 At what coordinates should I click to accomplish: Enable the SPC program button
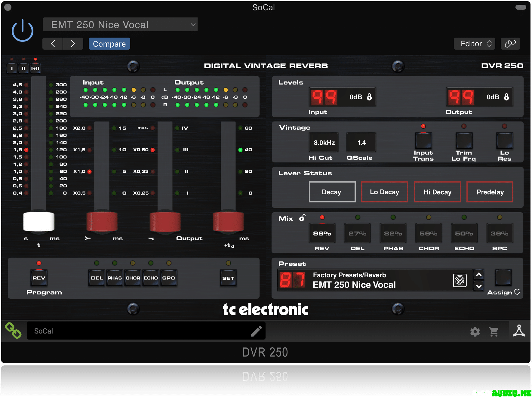click(169, 278)
